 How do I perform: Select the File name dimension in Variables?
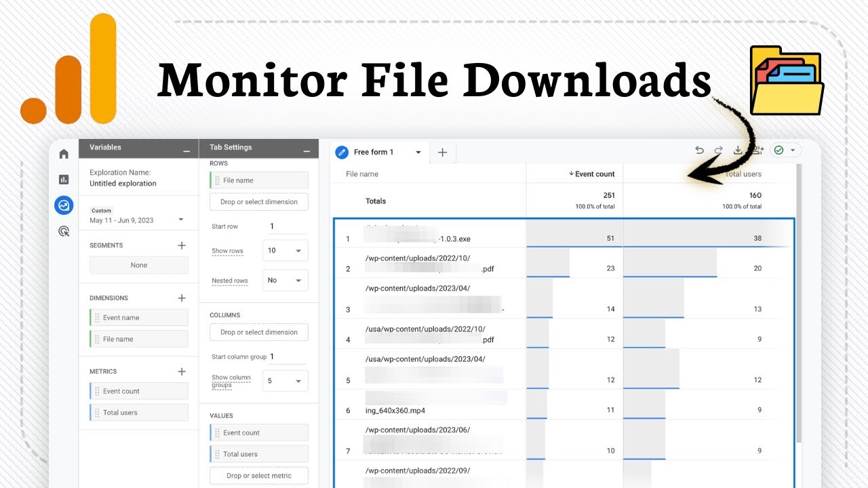(x=139, y=339)
